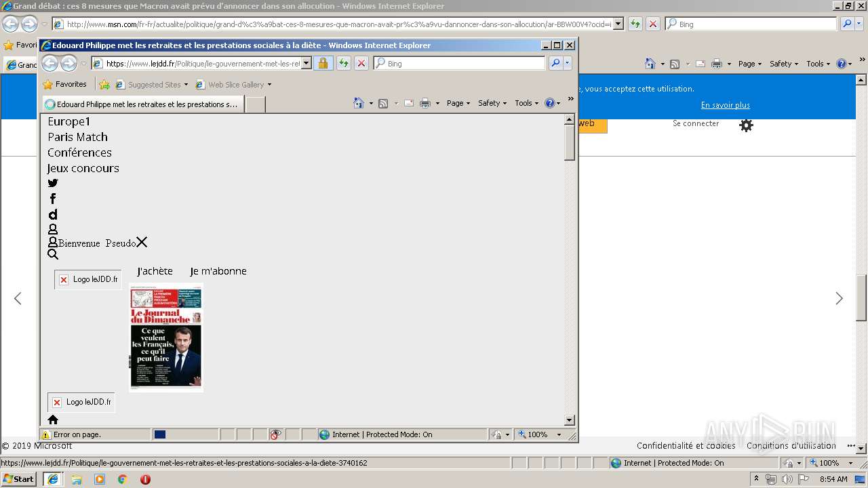
Task: Click the back button in the front IE window
Action: (50, 64)
